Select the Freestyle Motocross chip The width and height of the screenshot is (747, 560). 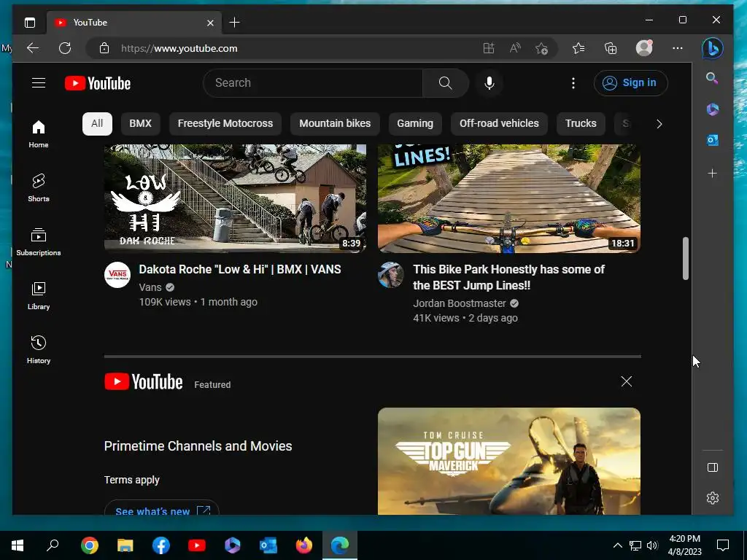pyautogui.click(x=225, y=124)
